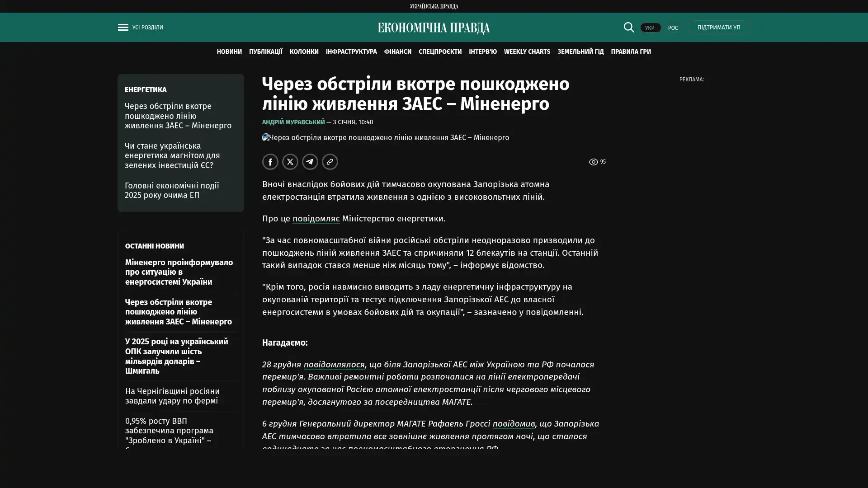
Task: Switch language to РОС
Action: (673, 28)
